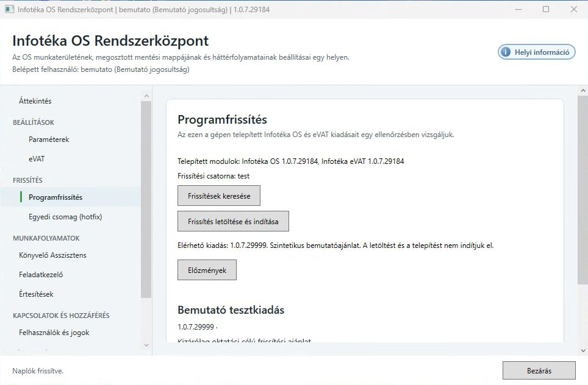Click the app icon in the title bar

pyautogui.click(x=9, y=9)
